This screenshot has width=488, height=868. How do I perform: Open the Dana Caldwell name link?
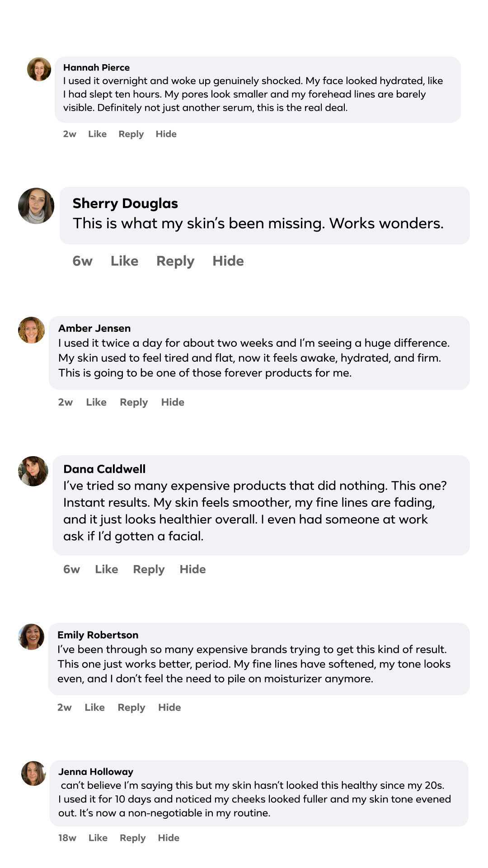pos(104,469)
